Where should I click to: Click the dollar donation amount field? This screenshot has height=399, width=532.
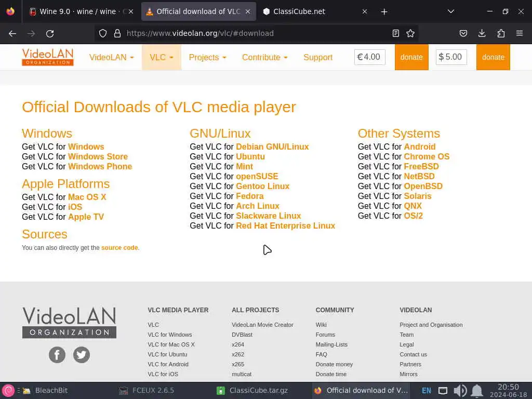coord(451,57)
